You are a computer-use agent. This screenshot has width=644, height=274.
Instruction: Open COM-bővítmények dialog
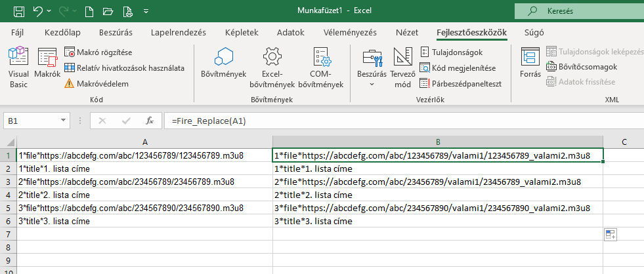point(320,68)
